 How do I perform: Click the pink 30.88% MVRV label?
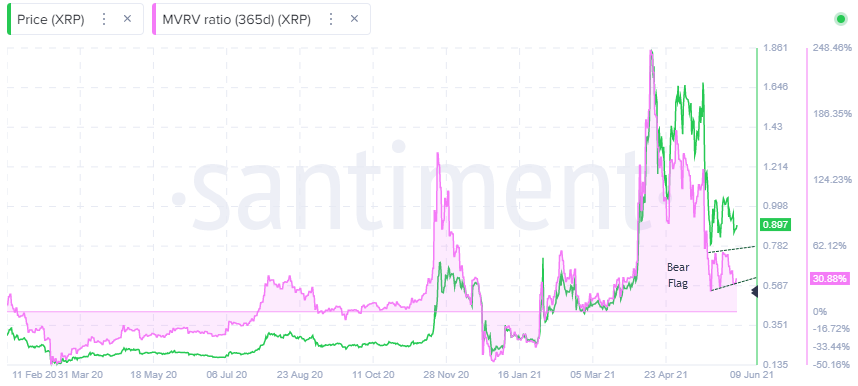pos(830,279)
